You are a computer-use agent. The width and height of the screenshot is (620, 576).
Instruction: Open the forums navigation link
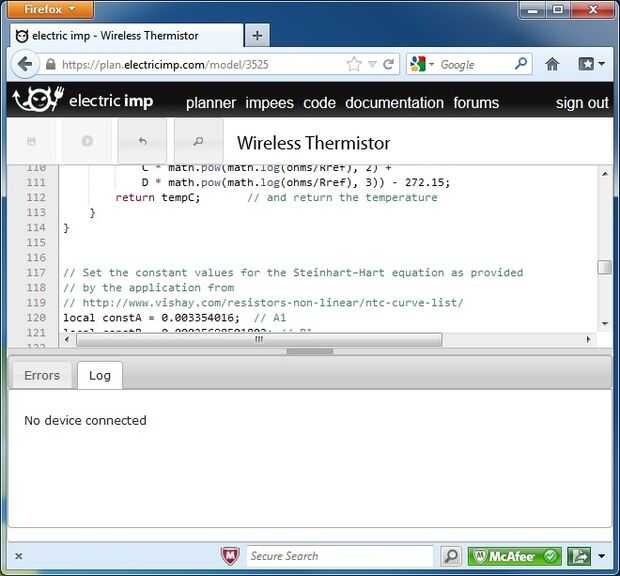[x=476, y=103]
